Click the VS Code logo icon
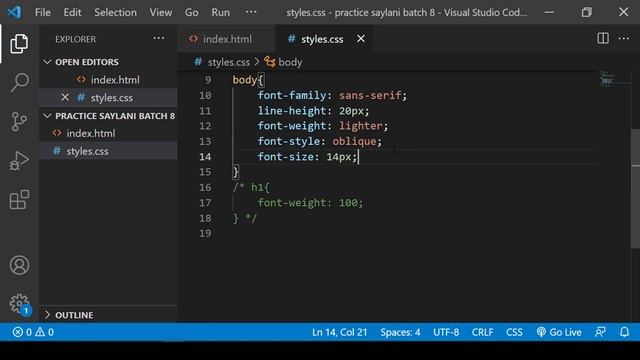The height and width of the screenshot is (360, 640). pos(14,12)
